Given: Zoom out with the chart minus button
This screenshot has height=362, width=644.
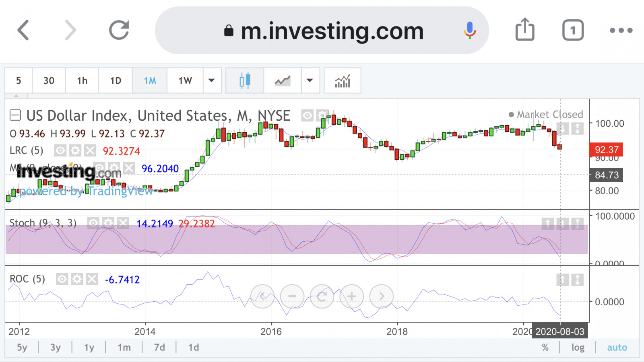Looking at the screenshot, I should click(x=292, y=296).
